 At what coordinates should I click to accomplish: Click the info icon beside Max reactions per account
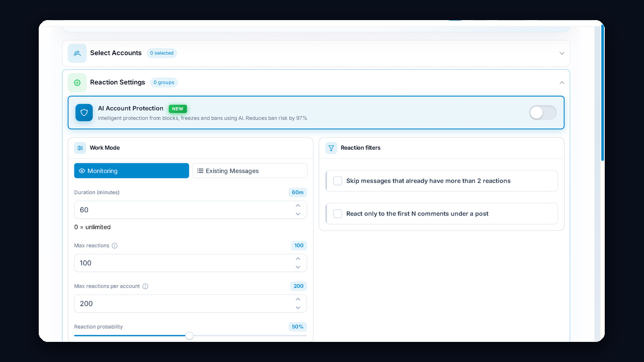tap(145, 287)
